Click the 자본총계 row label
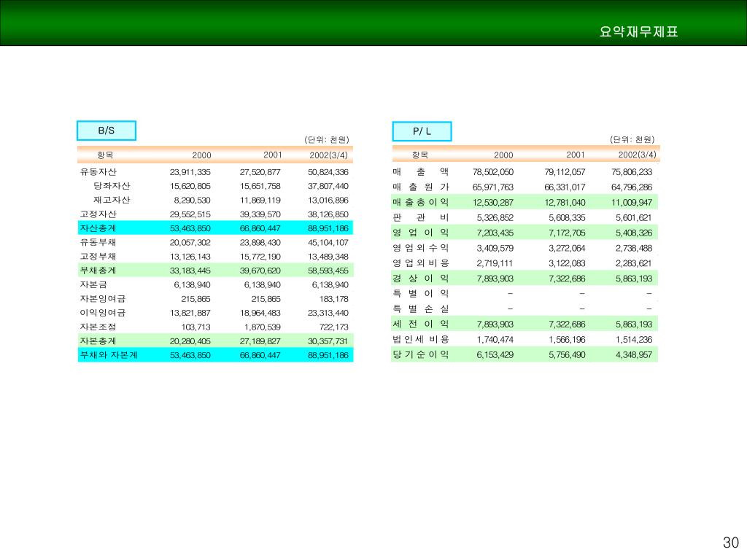Image resolution: width=747 pixels, height=560 pixels. 98,341
